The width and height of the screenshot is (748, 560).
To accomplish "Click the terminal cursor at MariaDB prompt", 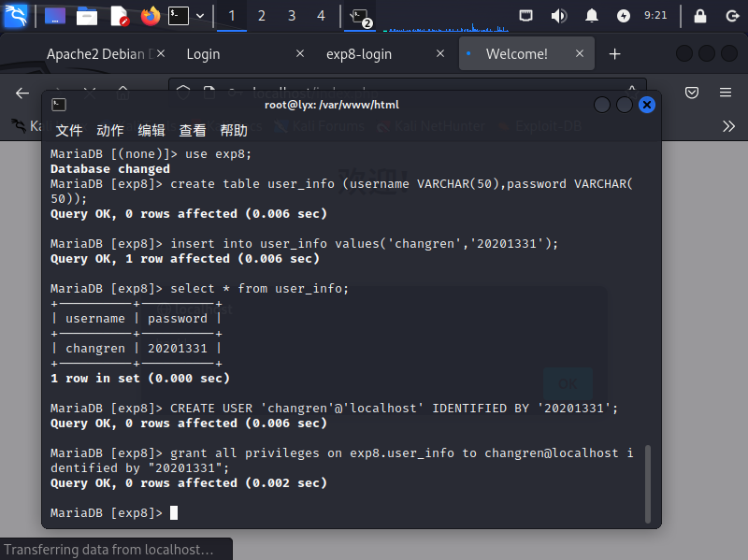I will [x=174, y=512].
